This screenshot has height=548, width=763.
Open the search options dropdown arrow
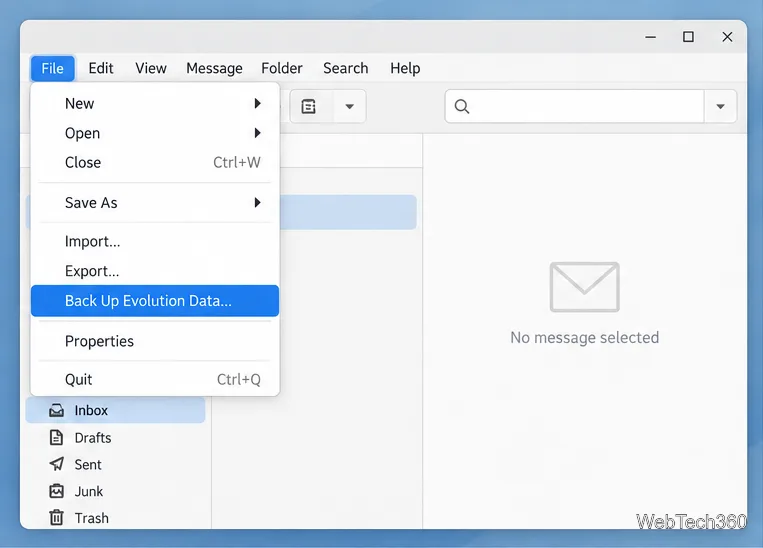(x=720, y=106)
